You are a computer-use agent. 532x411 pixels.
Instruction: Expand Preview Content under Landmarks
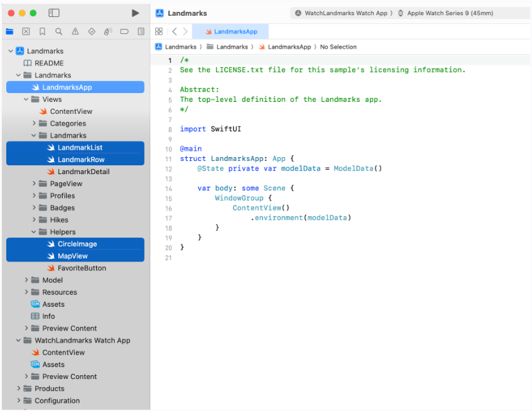[x=26, y=328]
